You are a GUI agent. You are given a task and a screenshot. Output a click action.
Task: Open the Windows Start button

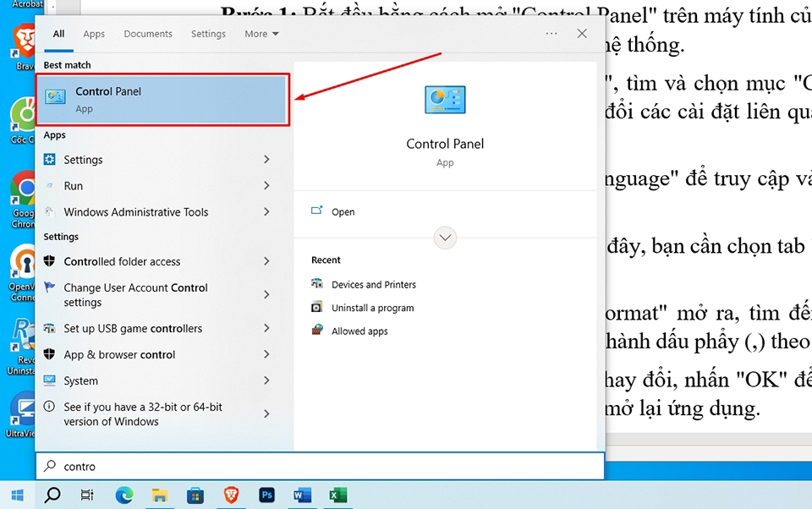(17, 495)
